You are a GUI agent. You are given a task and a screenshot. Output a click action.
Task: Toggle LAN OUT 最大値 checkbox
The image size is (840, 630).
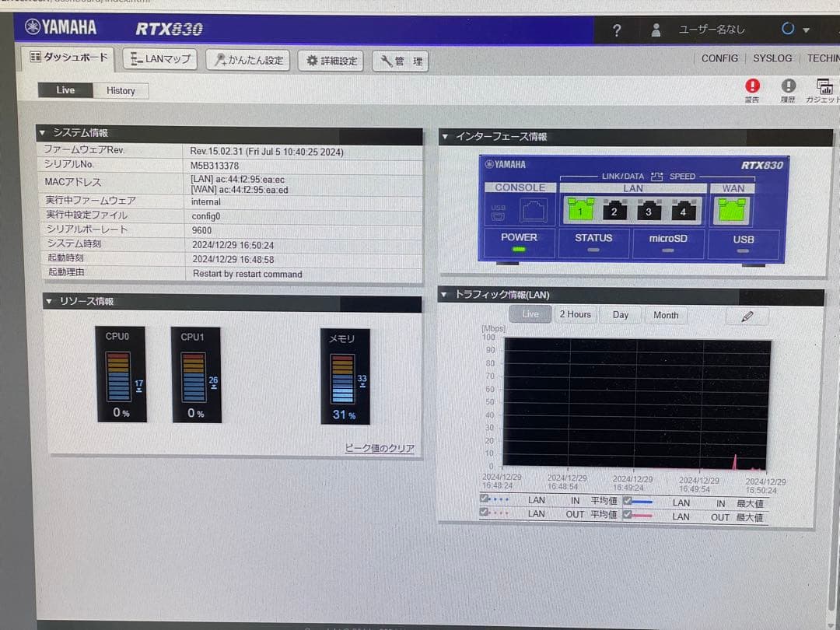(628, 515)
